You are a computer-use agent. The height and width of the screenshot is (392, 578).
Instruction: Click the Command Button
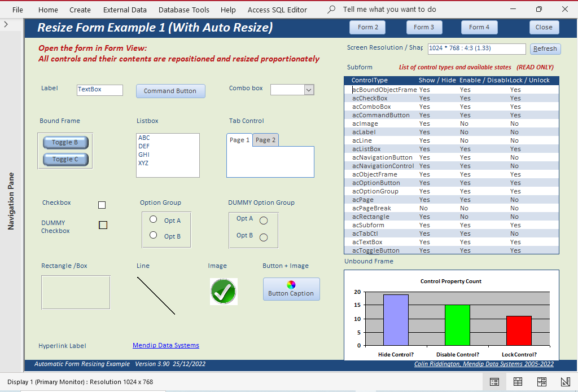[x=170, y=91]
